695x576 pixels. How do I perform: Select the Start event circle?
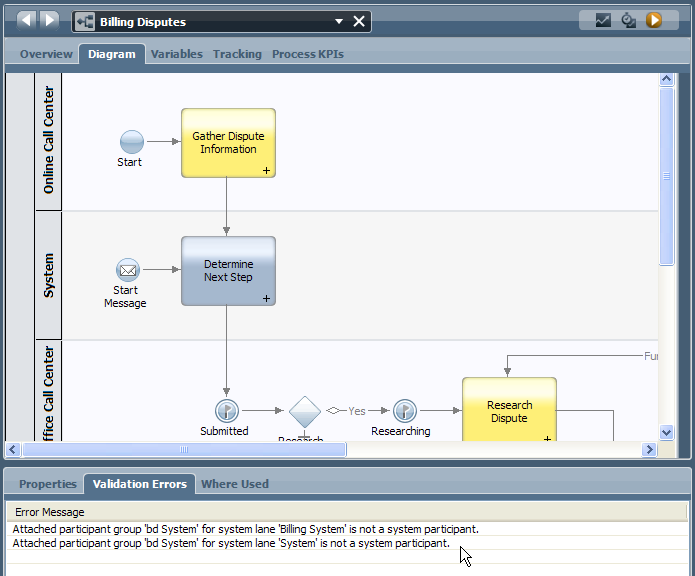(x=132, y=142)
